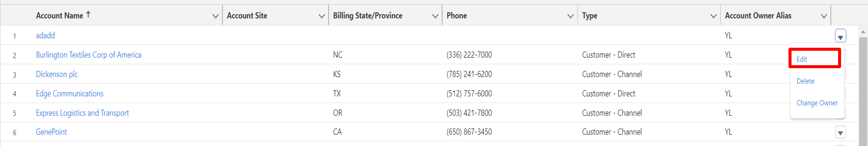868x146 pixels.
Task: Click the Account Owner Alias chevron icon
Action: pyautogui.click(x=823, y=16)
